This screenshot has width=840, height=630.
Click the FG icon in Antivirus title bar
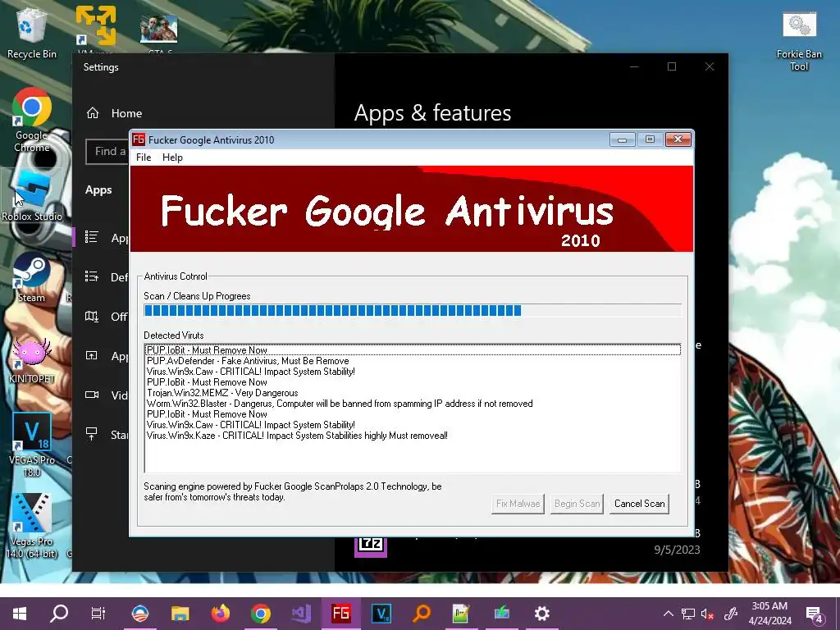139,139
